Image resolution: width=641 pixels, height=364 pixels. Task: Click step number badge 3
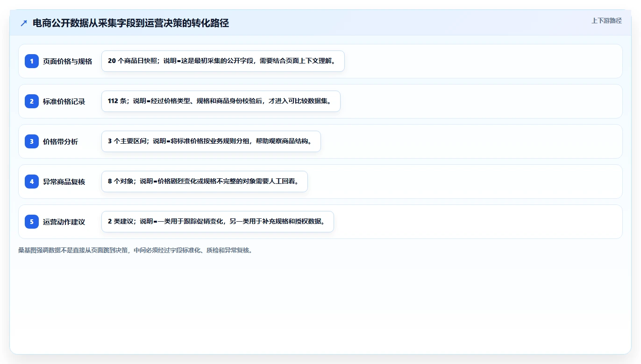(32, 141)
